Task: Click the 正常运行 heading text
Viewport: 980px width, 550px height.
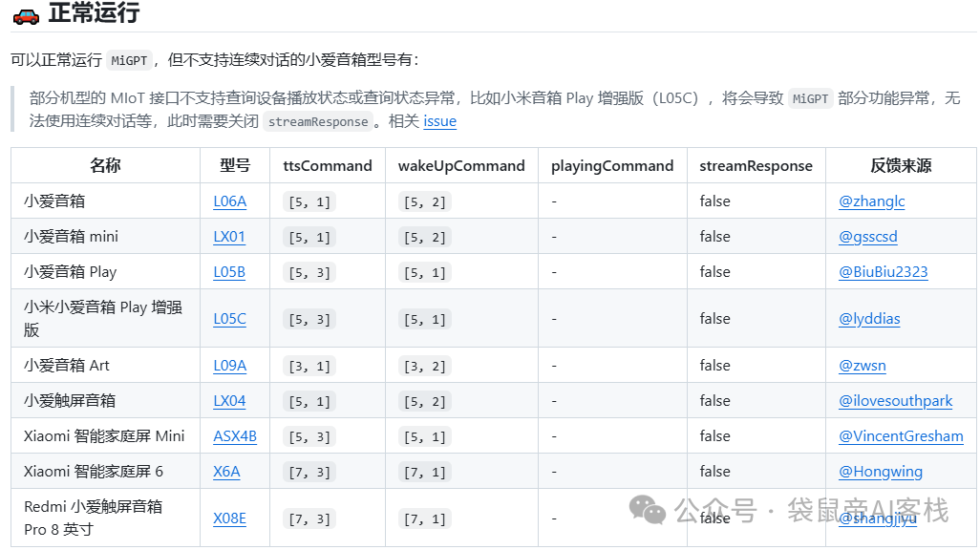Action: 95,12
